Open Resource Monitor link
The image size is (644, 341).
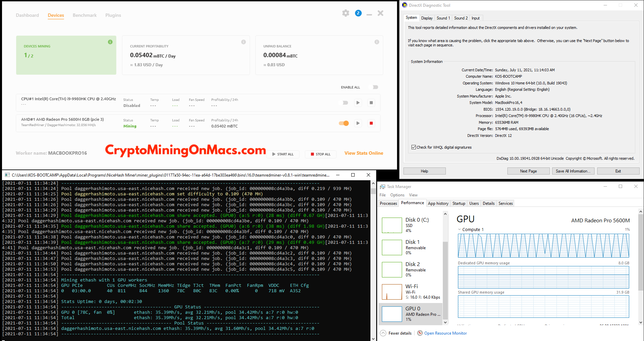[x=445, y=333]
